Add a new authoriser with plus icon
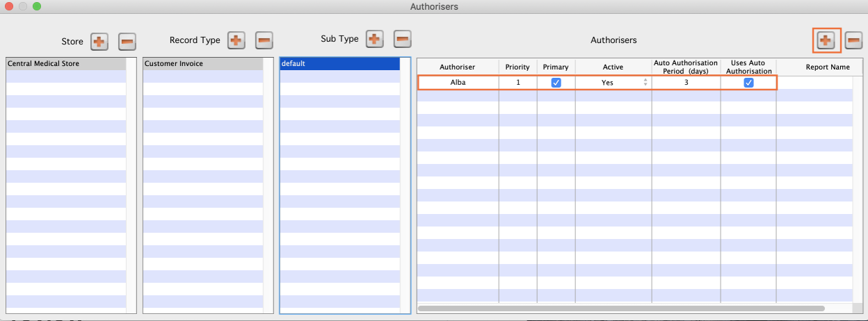Screen dimensions: 868x321 pos(826,41)
